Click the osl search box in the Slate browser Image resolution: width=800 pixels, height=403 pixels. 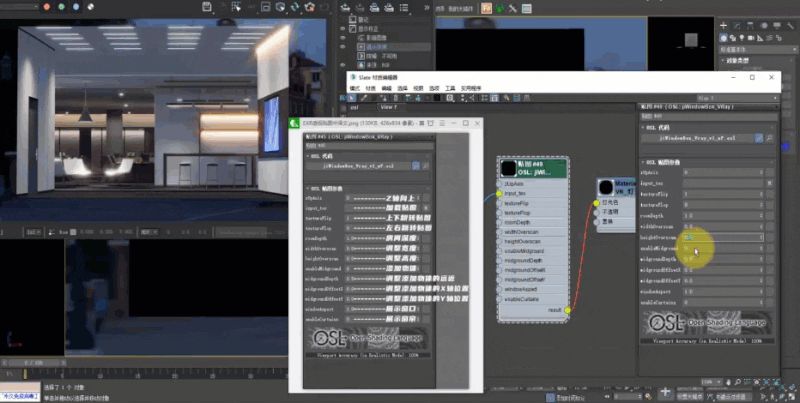pyautogui.click(x=362, y=107)
